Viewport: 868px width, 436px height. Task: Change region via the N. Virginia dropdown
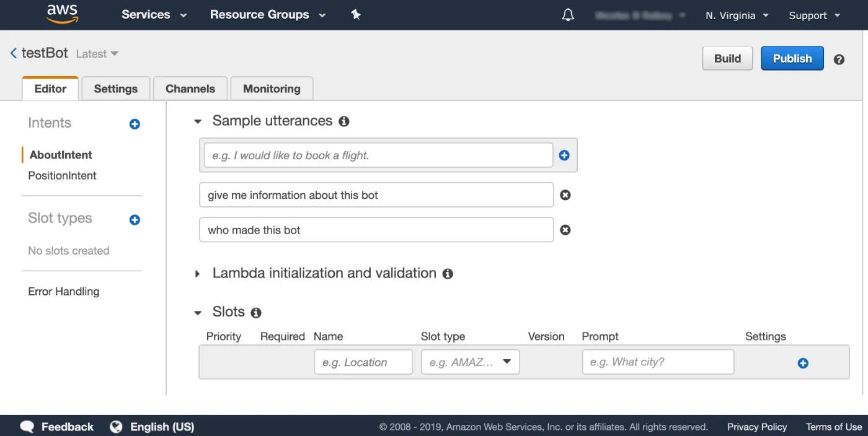(x=737, y=15)
